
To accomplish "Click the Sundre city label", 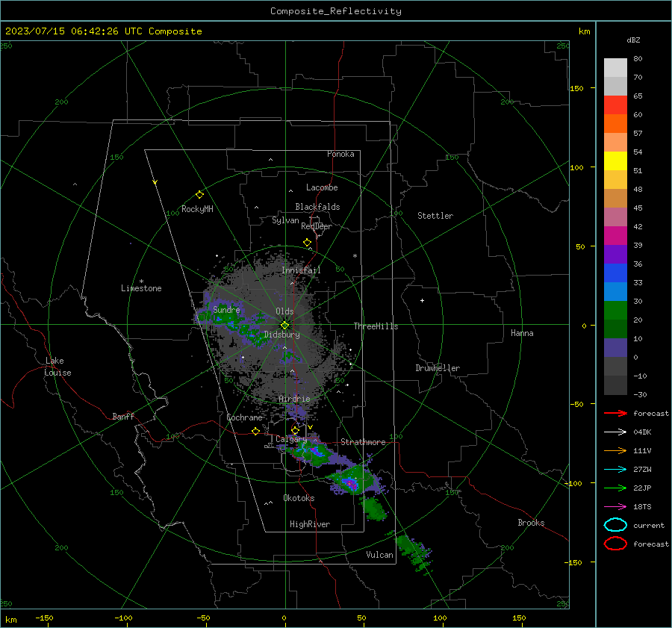I will [226, 309].
